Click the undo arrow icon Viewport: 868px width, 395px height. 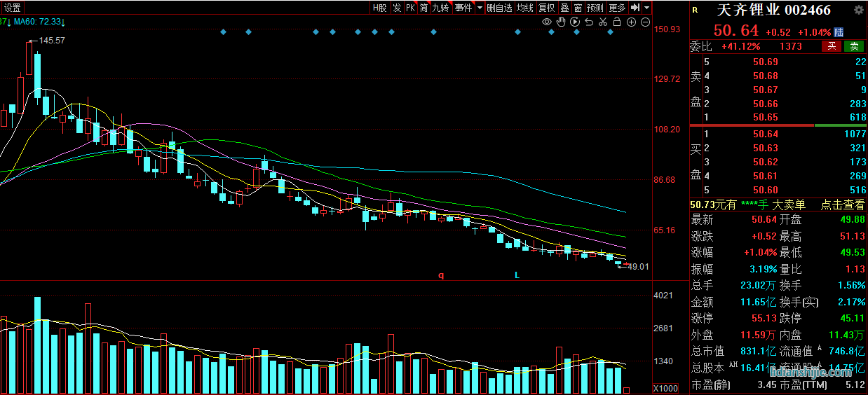tap(589, 22)
